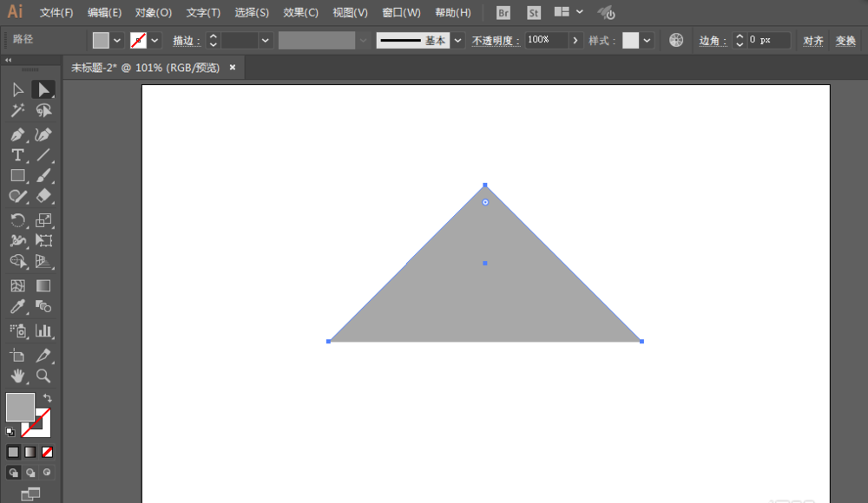Choose the Magic Wand tool
This screenshot has width=868, height=503.
tap(17, 111)
